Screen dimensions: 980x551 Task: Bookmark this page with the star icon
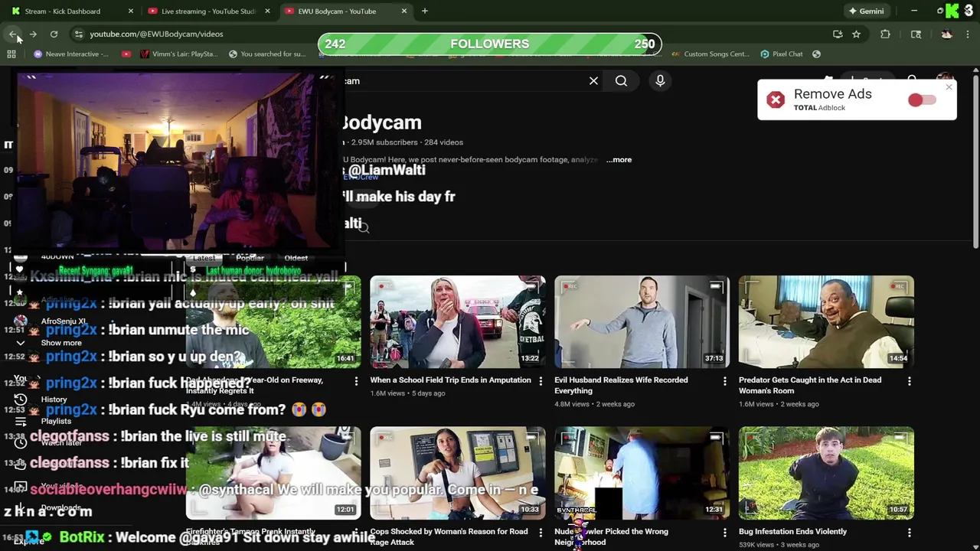tap(856, 34)
